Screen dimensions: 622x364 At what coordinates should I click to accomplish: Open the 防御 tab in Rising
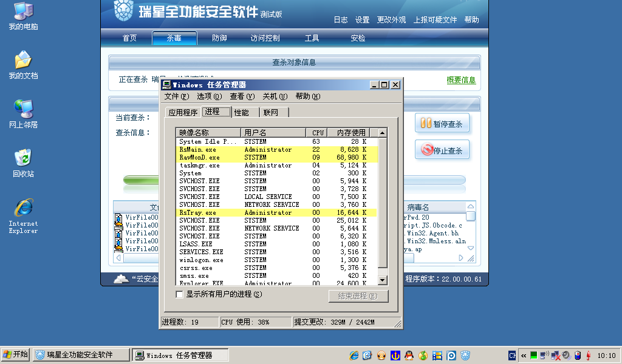point(219,38)
